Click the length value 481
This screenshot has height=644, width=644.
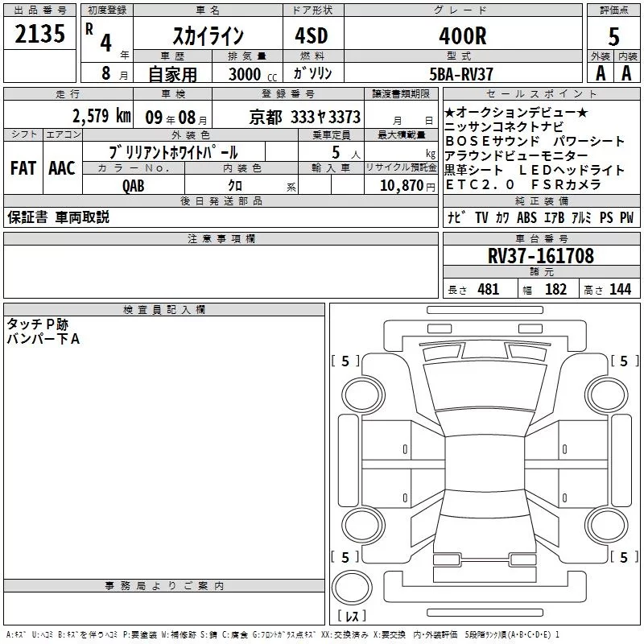point(489,290)
